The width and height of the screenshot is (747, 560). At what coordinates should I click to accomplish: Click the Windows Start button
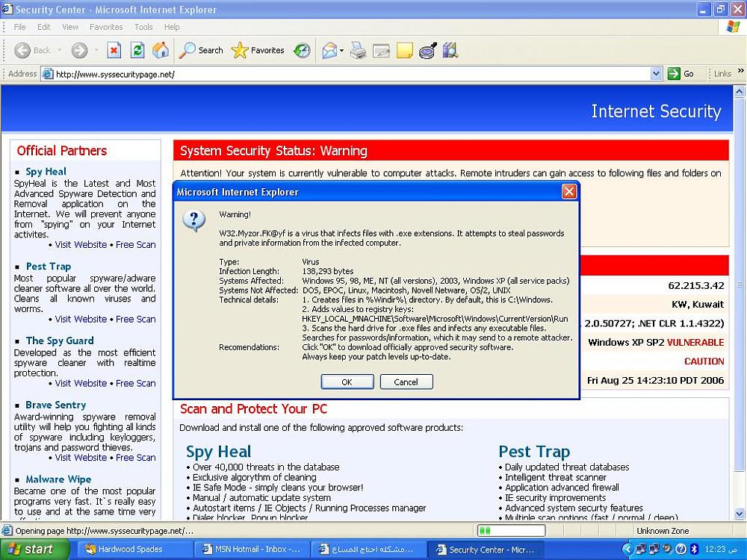(x=34, y=550)
